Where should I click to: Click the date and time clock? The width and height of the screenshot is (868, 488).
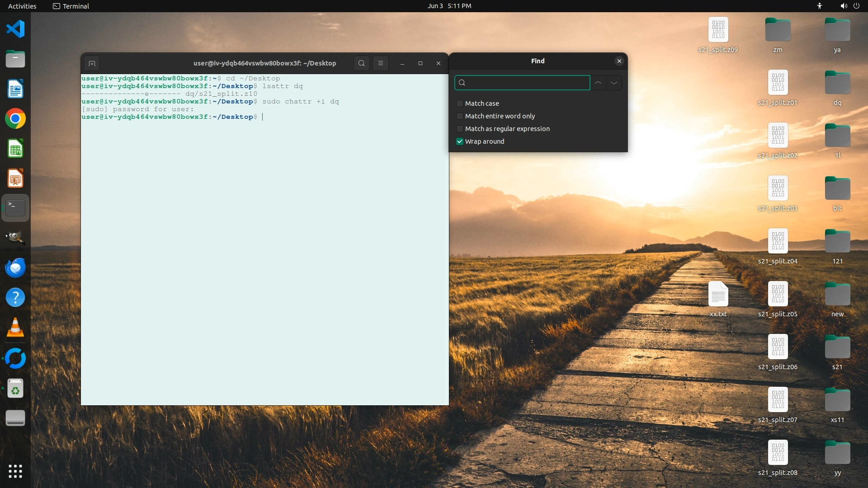pos(449,6)
